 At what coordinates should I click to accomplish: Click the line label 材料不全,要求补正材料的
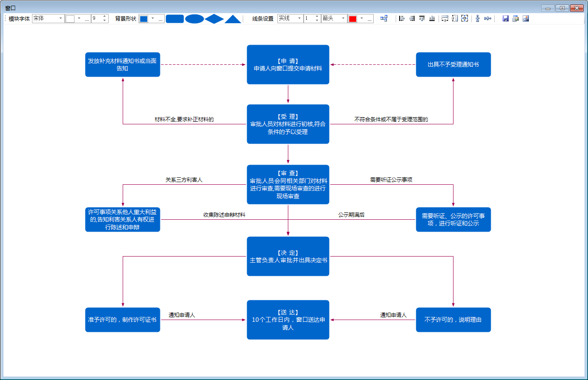(x=184, y=119)
